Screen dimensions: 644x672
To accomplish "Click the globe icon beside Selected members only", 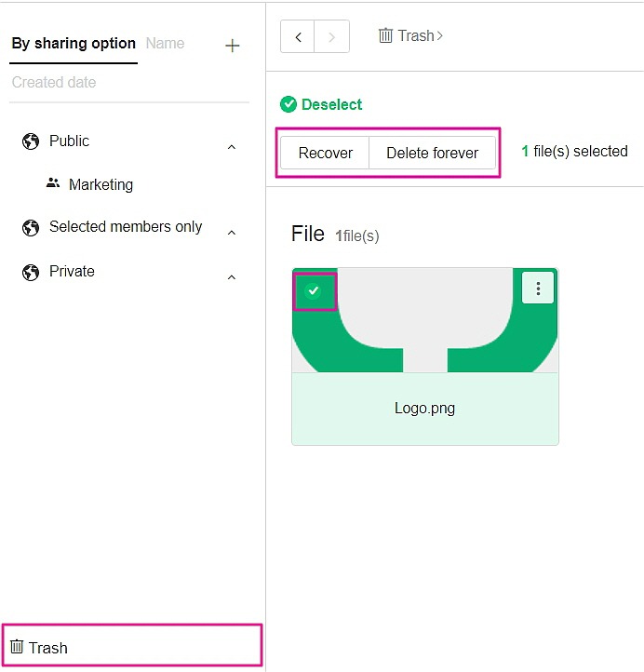I will (31, 227).
